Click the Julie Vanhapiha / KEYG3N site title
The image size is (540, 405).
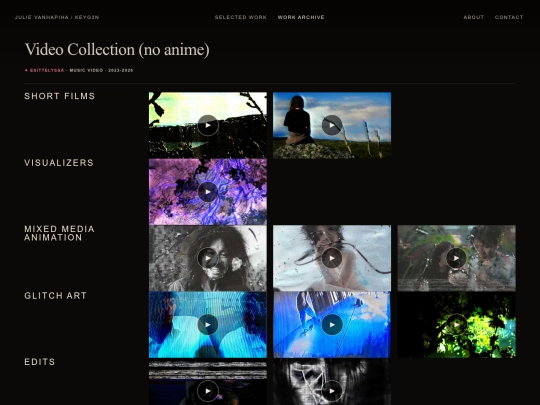tap(57, 17)
